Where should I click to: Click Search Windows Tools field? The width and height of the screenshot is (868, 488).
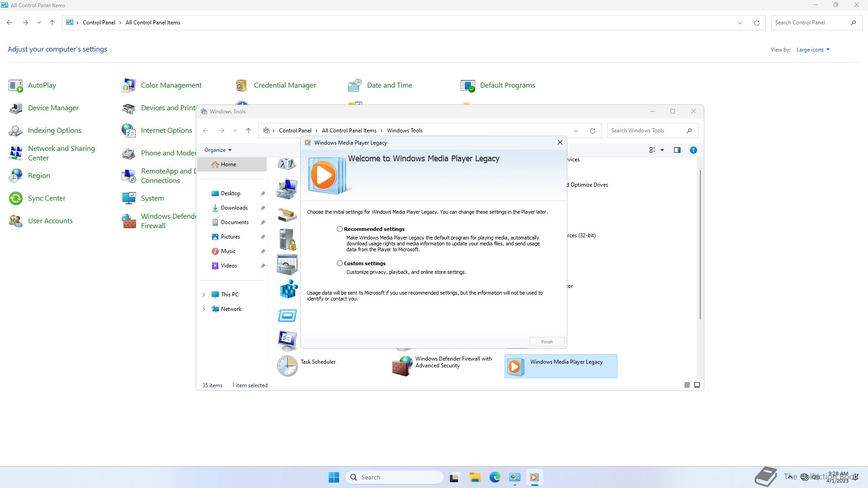(652, 131)
